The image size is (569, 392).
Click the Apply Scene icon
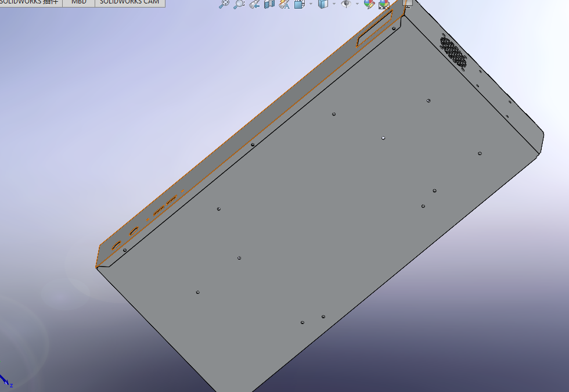coord(384,4)
